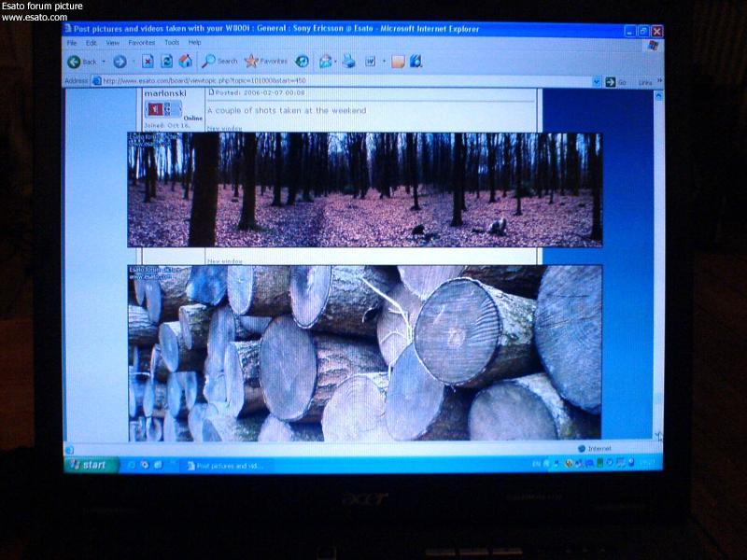Viewport: 747px width, 560px height.
Task: Select the 'Post pictures and vid...' taskbar button
Action: (x=225, y=466)
